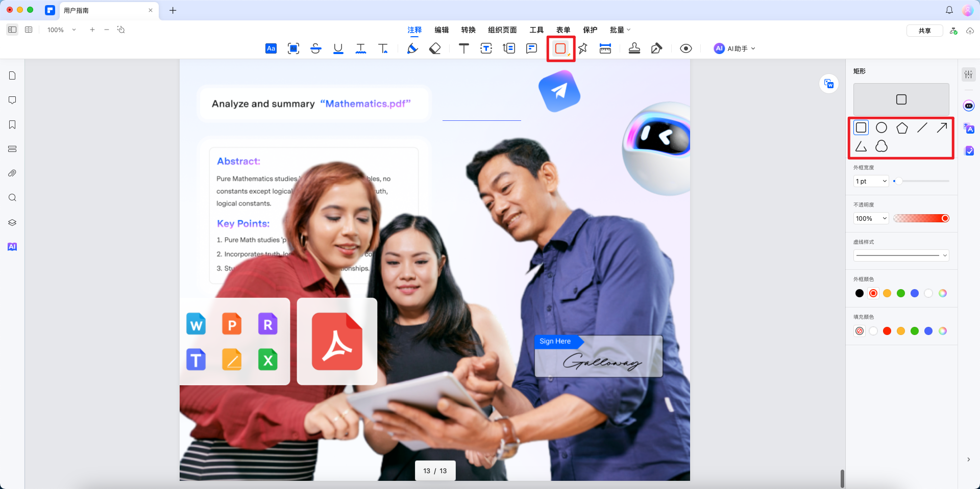Screen dimensions: 980x489
Task: Adjust the opacity slider
Action: click(x=921, y=218)
